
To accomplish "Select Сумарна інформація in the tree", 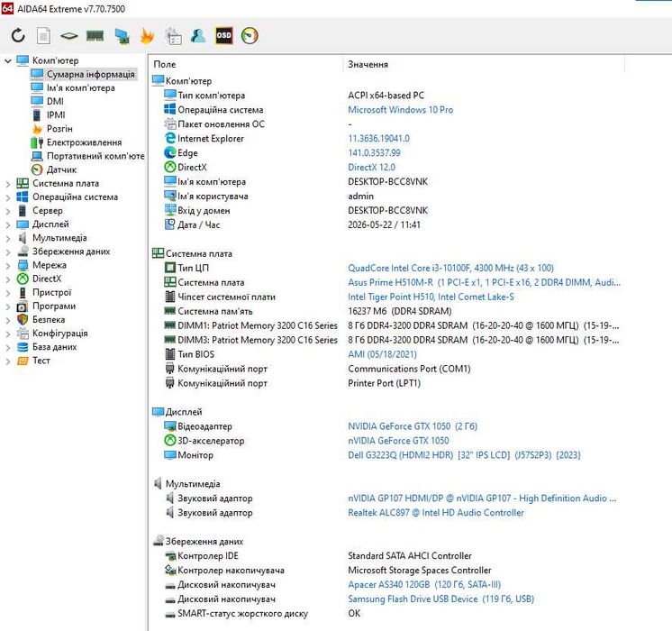I will coord(90,74).
